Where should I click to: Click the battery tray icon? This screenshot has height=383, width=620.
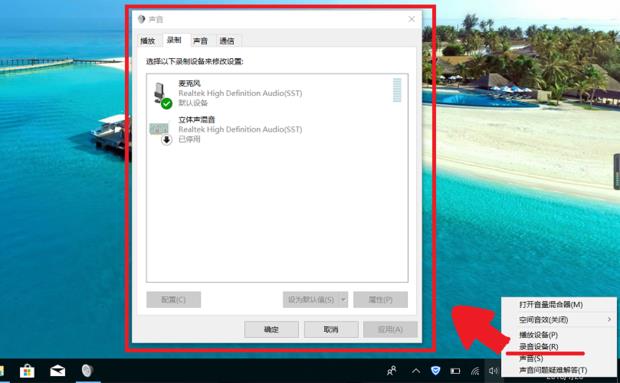[455, 371]
